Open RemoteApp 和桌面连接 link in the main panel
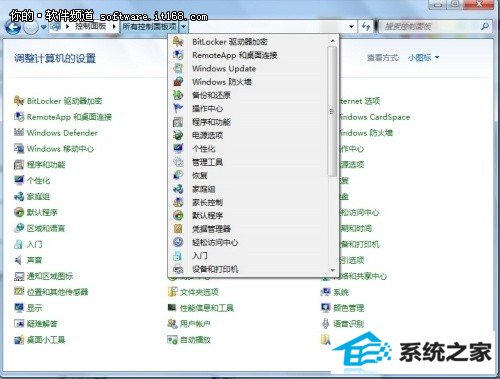This screenshot has height=379, width=500. [x=69, y=117]
